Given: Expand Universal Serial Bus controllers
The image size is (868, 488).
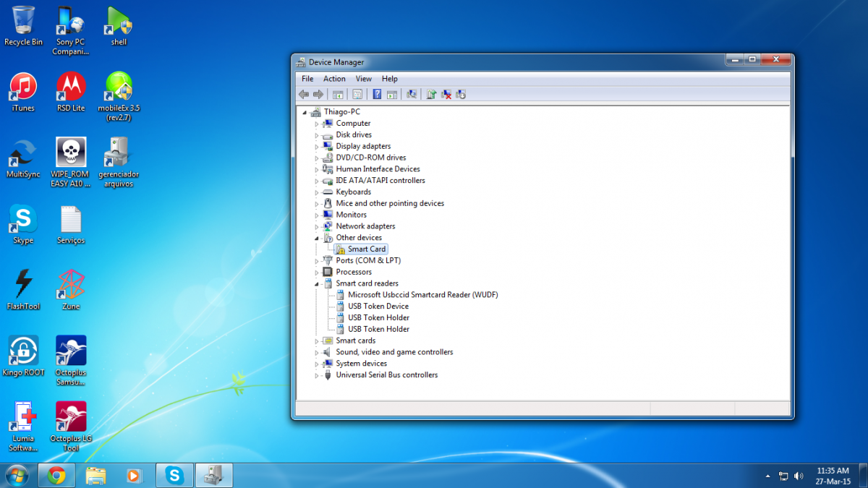Looking at the screenshot, I should 317,375.
